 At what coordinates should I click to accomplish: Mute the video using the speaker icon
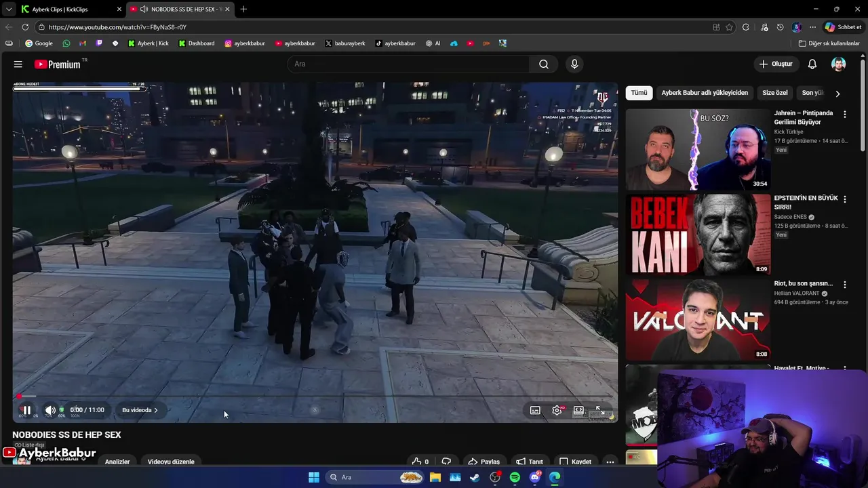pyautogui.click(x=50, y=410)
